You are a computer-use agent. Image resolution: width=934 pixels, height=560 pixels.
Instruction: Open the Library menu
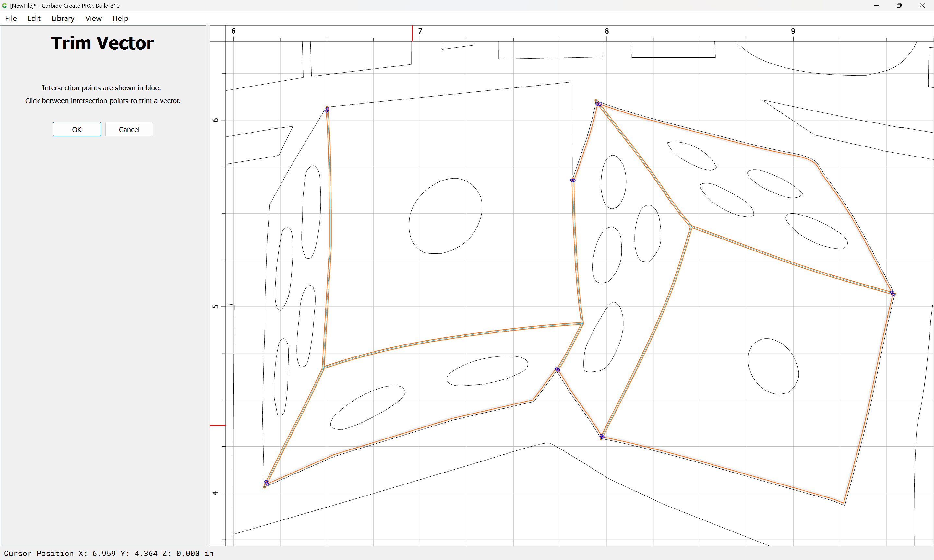pyautogui.click(x=63, y=18)
